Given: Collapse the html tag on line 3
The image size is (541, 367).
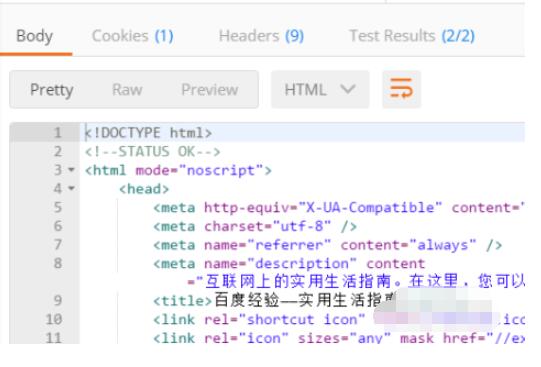Looking at the screenshot, I should 71,170.
